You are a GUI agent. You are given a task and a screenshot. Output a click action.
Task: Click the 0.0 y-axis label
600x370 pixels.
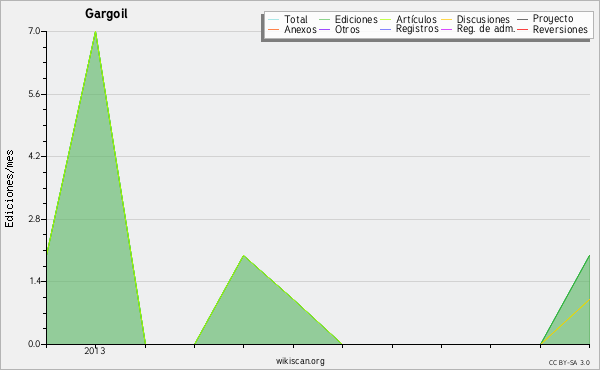(34, 344)
